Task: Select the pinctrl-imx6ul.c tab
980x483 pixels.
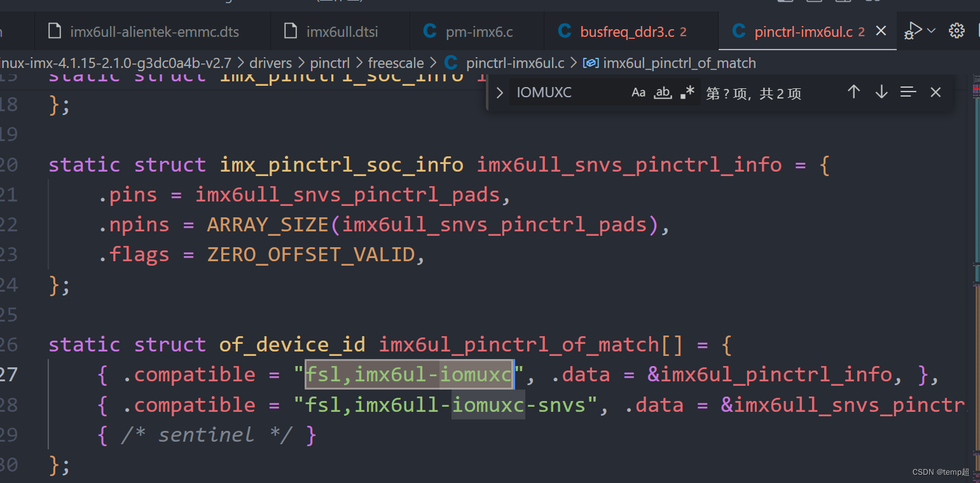Action: [x=803, y=32]
